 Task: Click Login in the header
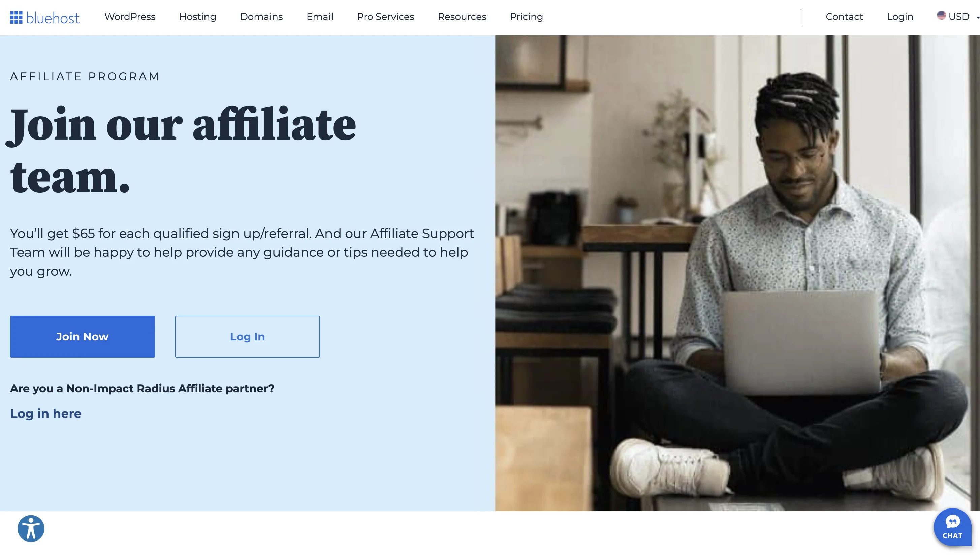point(900,17)
